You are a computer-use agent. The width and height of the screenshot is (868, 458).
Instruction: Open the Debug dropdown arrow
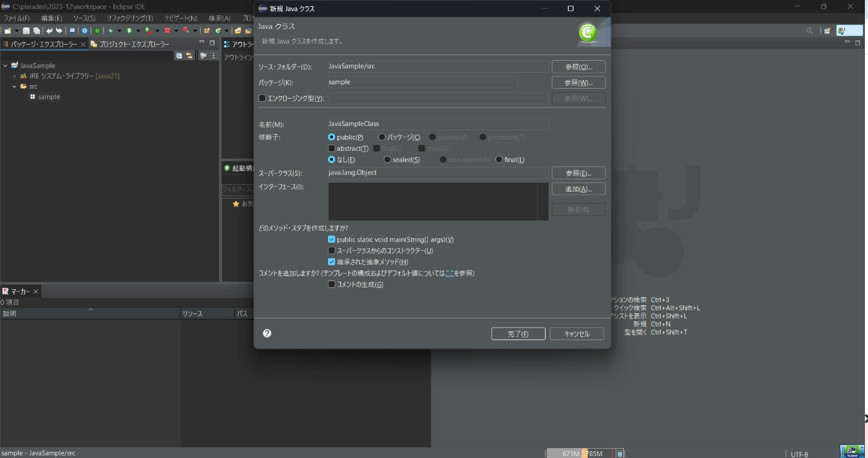tap(120, 30)
